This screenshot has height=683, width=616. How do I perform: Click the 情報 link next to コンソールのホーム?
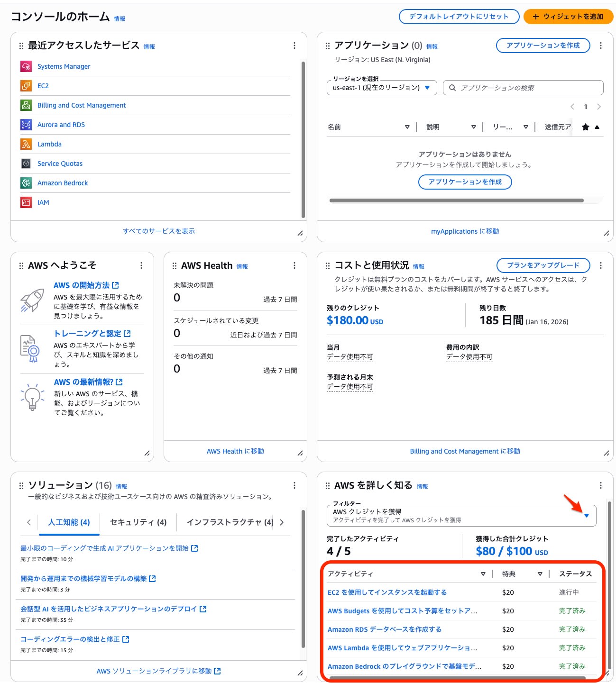point(120,18)
